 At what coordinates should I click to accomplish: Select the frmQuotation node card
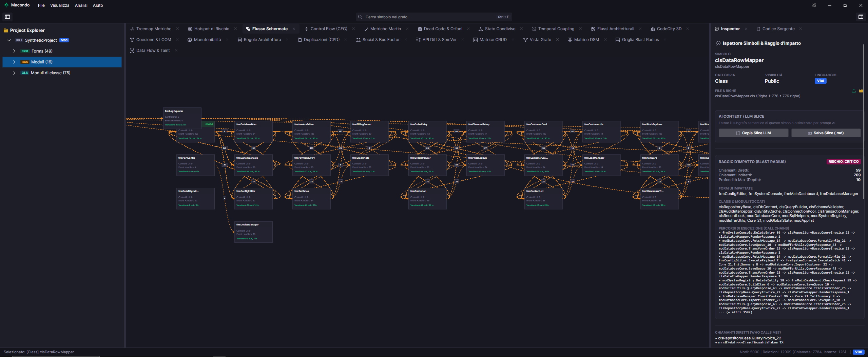427,198
